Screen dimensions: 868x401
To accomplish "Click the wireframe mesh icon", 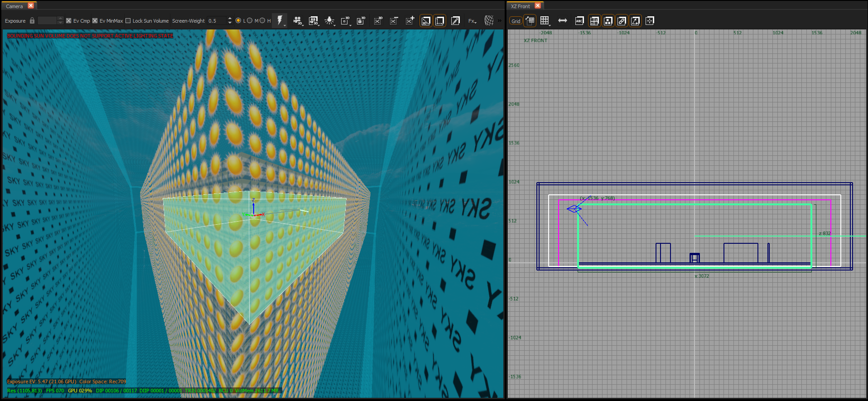I will 489,21.
